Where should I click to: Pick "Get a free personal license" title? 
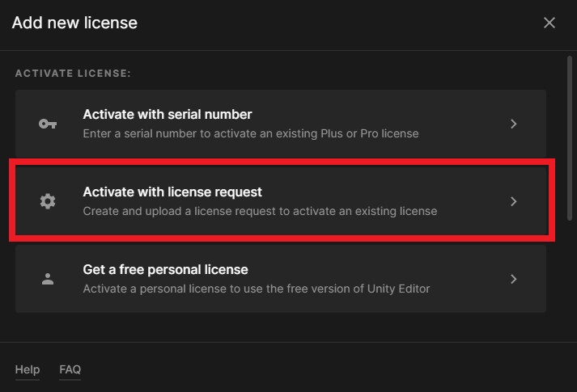click(x=165, y=269)
